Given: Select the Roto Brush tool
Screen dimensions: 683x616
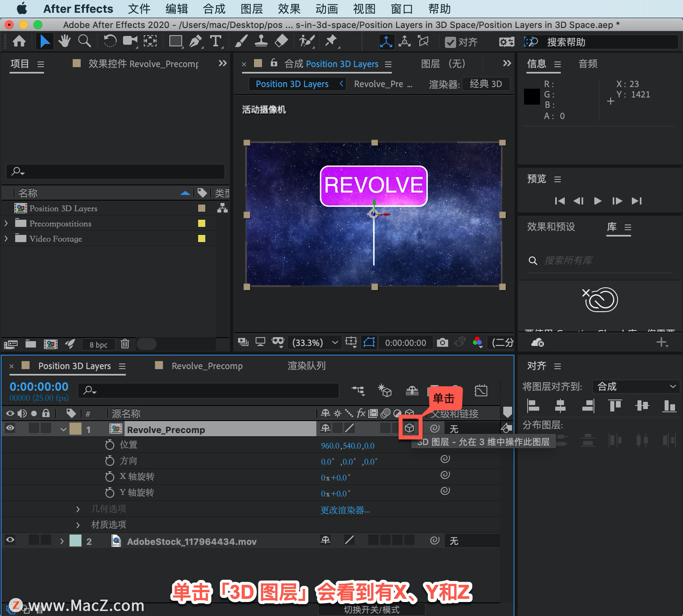Looking at the screenshot, I should (x=307, y=41).
